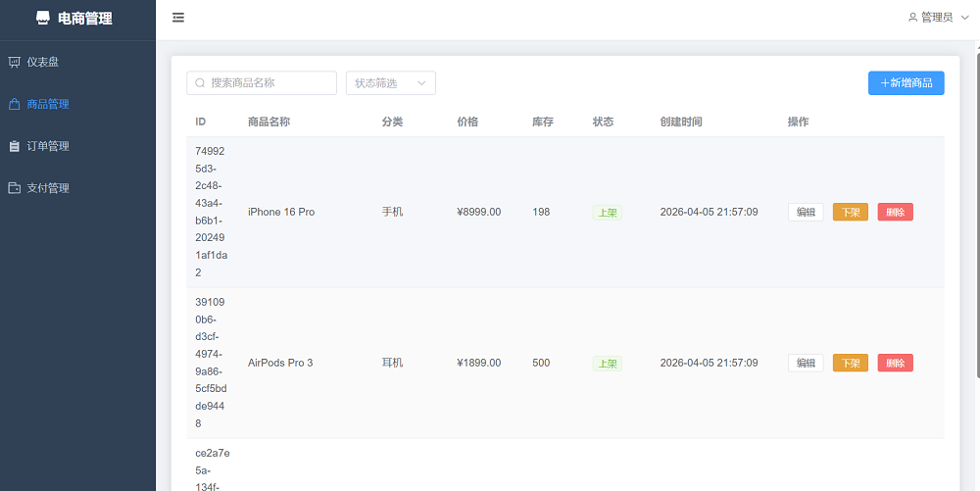The width and height of the screenshot is (980, 491).
Task: Click the payment management (支付管理) wallet icon
Action: [x=14, y=188]
